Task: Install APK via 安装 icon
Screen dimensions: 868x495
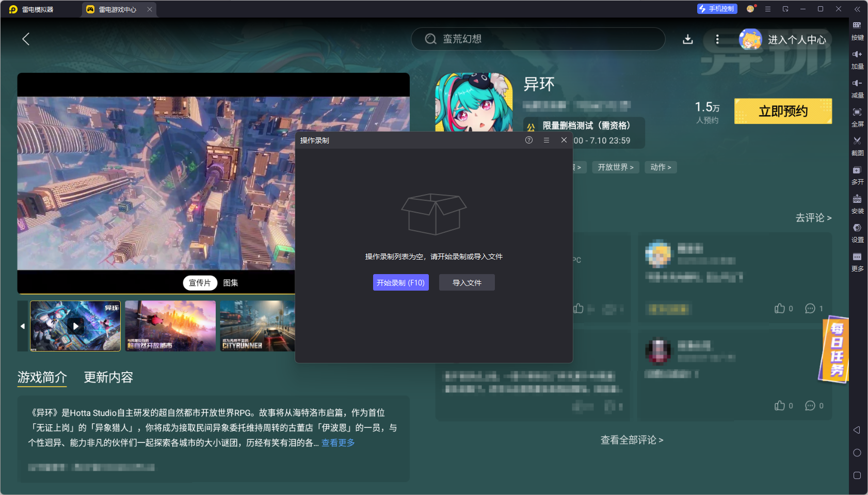Action: 857,204
